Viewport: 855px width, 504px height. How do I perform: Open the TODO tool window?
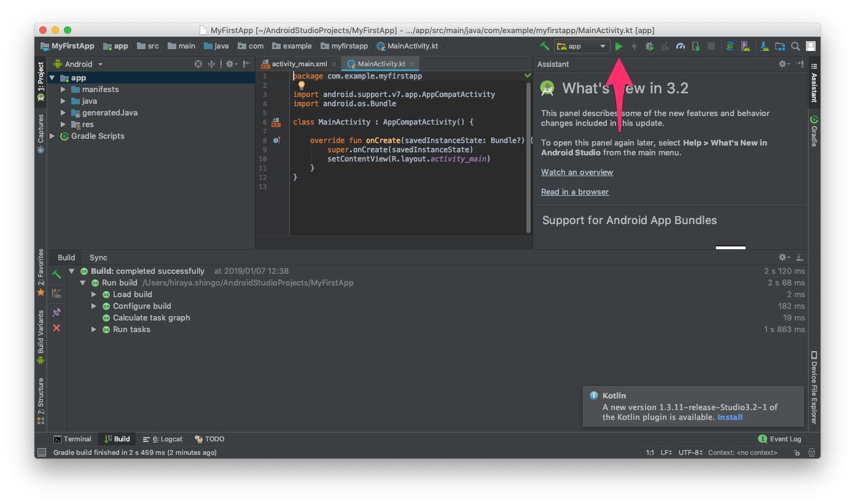point(209,440)
